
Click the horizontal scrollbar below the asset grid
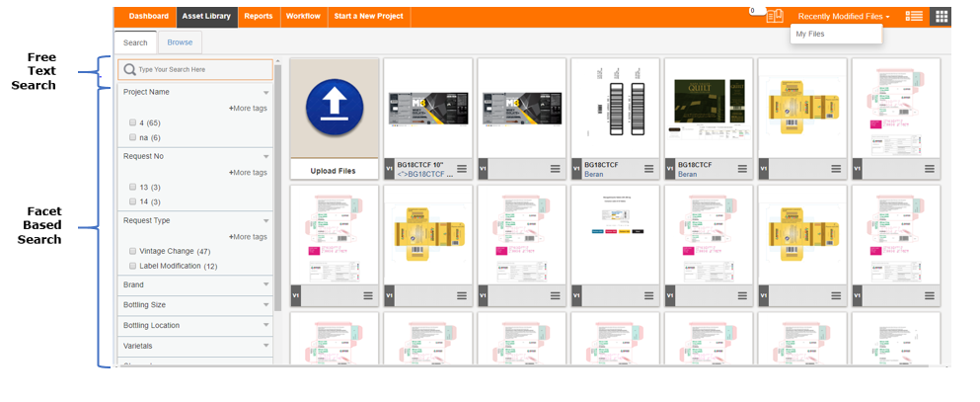[x=522, y=365]
